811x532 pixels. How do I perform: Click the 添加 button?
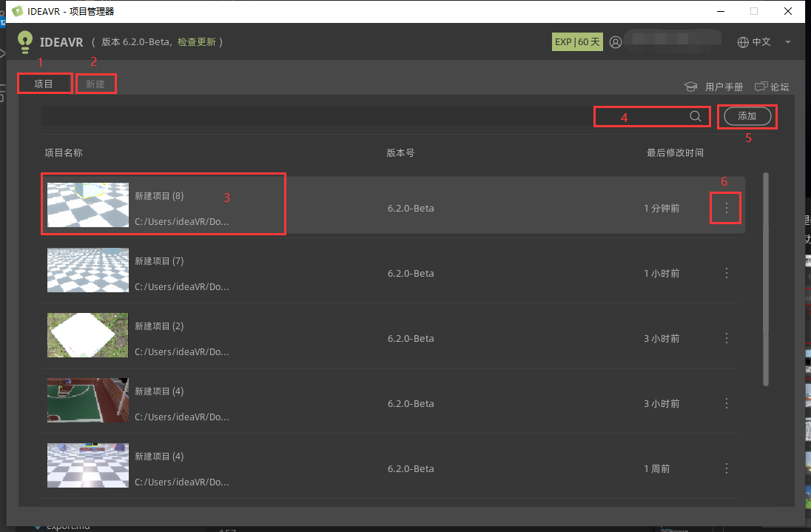[x=747, y=116]
